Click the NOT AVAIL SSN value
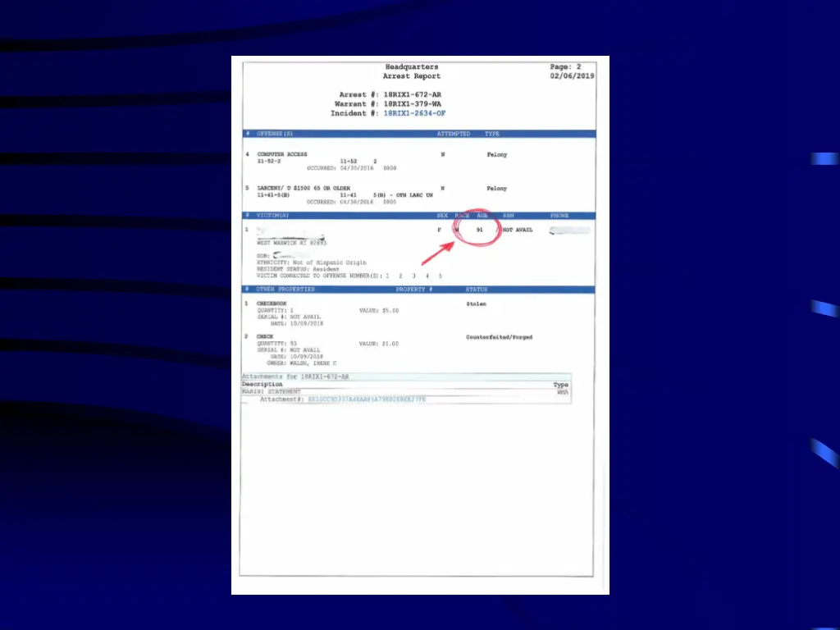The width and height of the screenshot is (840, 630). 517,231
